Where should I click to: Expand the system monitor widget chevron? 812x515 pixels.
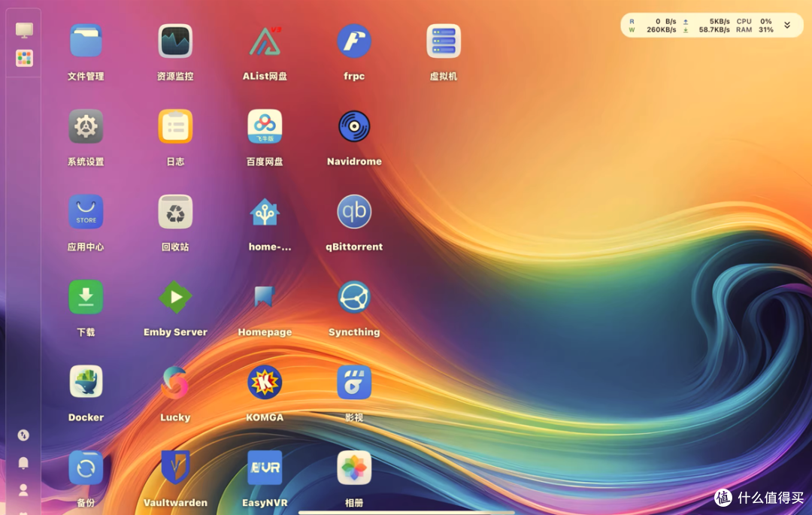click(786, 25)
